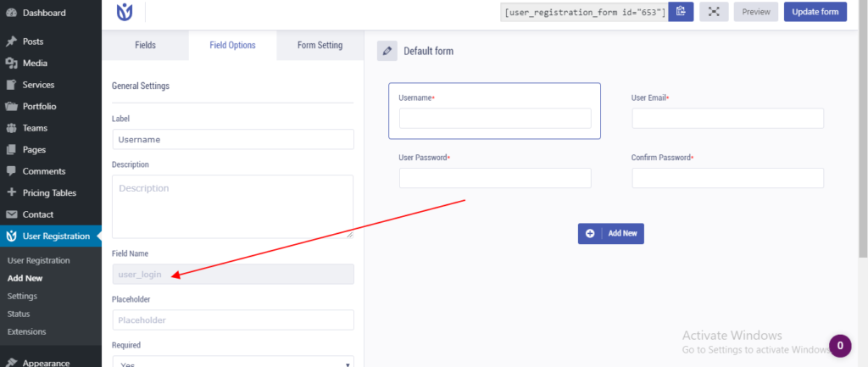
Task: Go to Comments via bubble icon
Action: tap(10, 171)
